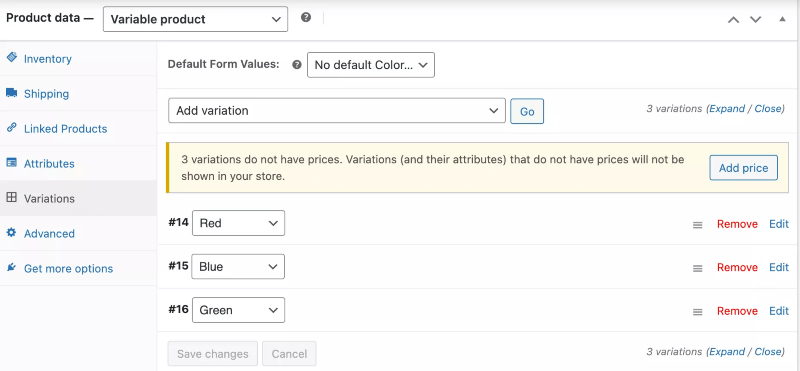Open the Variable product type dropdown
This screenshot has height=371, width=800.
point(195,19)
